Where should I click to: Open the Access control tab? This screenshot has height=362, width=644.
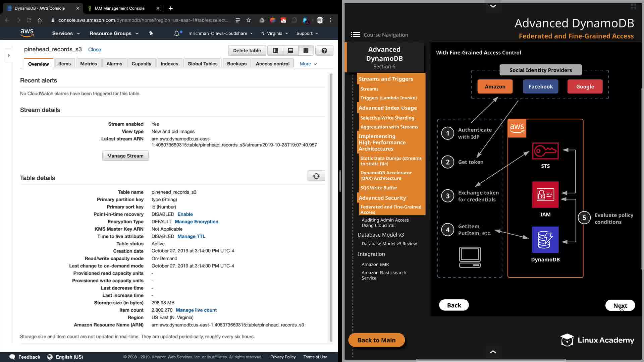tap(272, 64)
